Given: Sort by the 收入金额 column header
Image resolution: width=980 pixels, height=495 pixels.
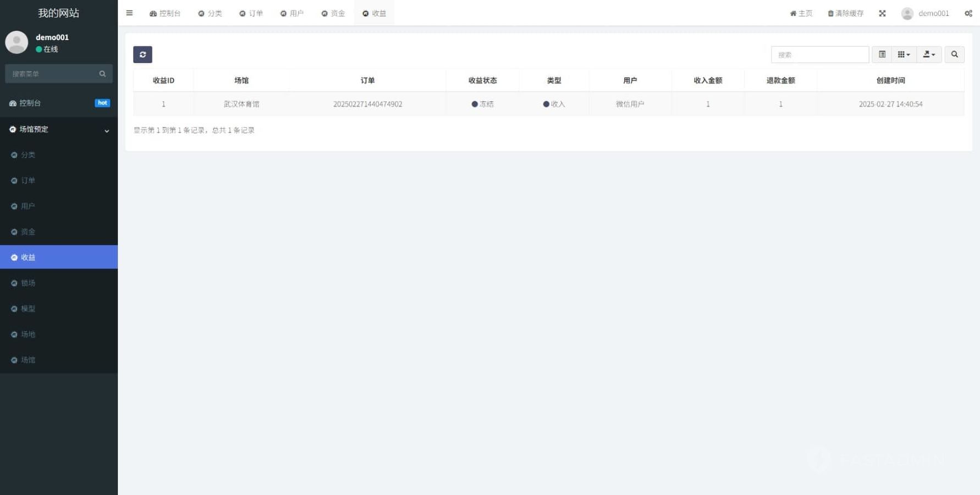Looking at the screenshot, I should pyautogui.click(x=707, y=80).
